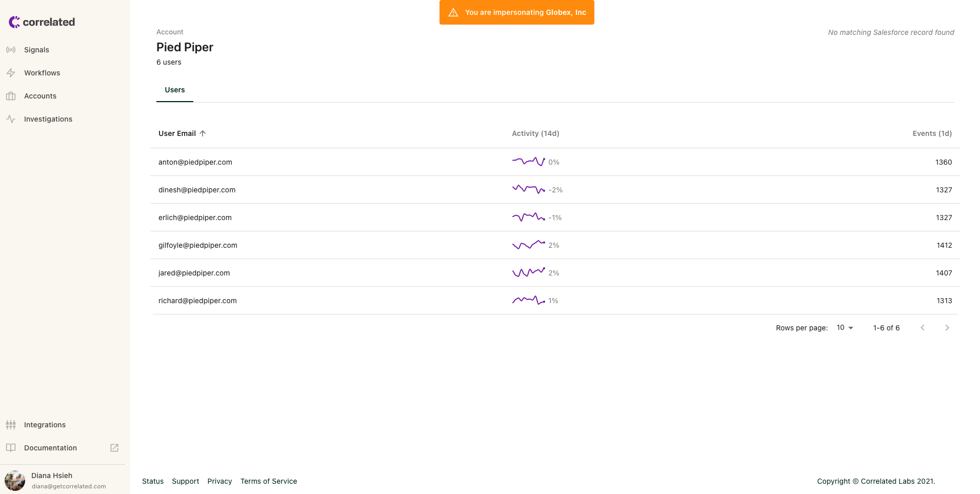Image resolution: width=980 pixels, height=494 pixels.
Task: Open Signals via its broadcast icon
Action: [11, 50]
